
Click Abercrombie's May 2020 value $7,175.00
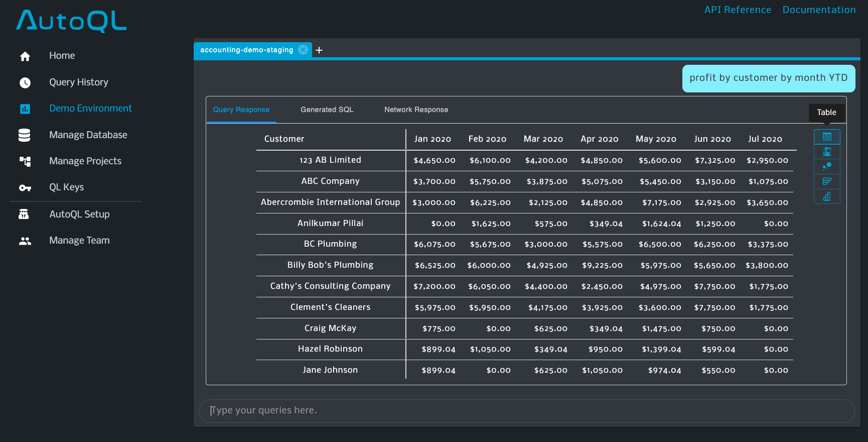[x=662, y=202]
